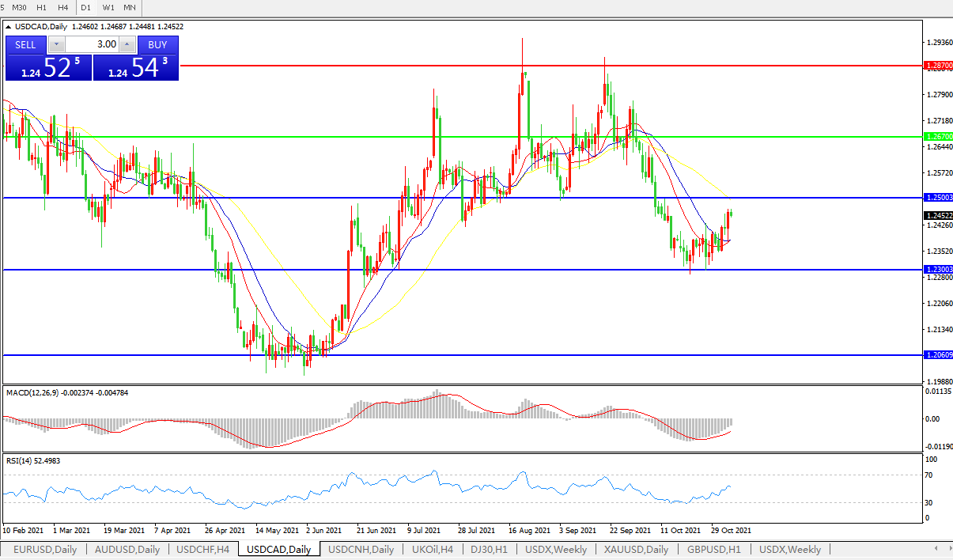953x560 pixels.
Task: Select the red 1.2870 resistance line label
Action: (938, 66)
